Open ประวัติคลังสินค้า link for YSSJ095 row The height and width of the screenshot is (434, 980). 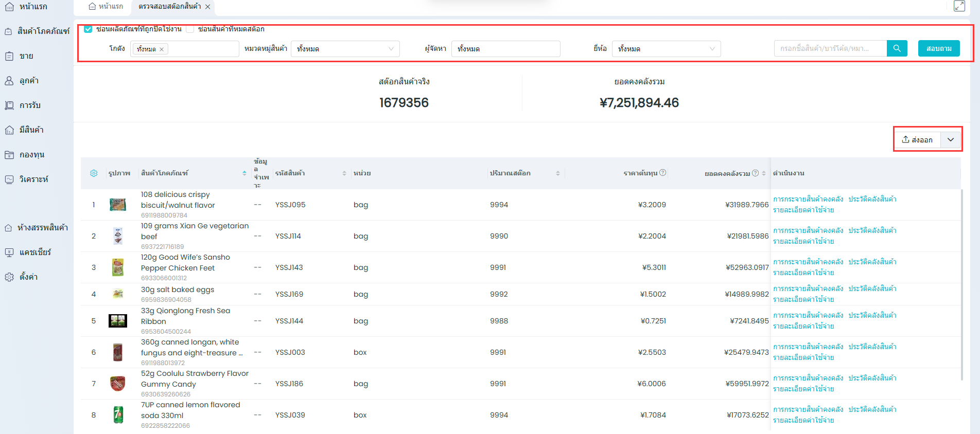click(872, 199)
